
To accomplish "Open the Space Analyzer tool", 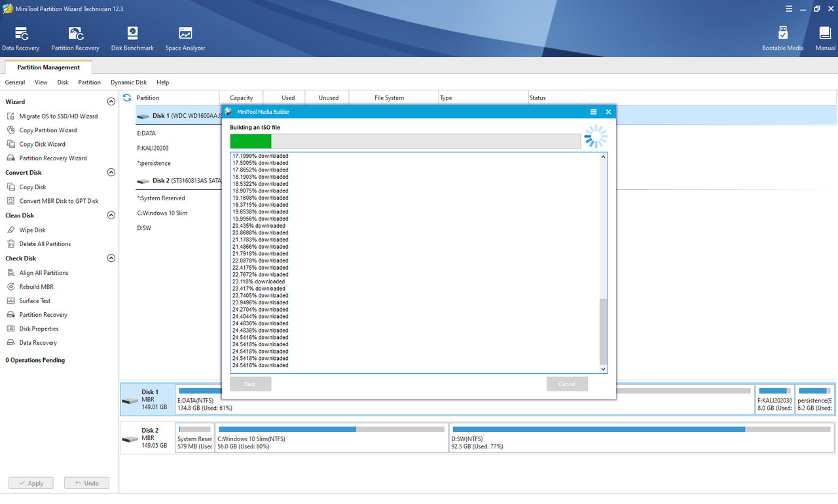I will [x=185, y=39].
